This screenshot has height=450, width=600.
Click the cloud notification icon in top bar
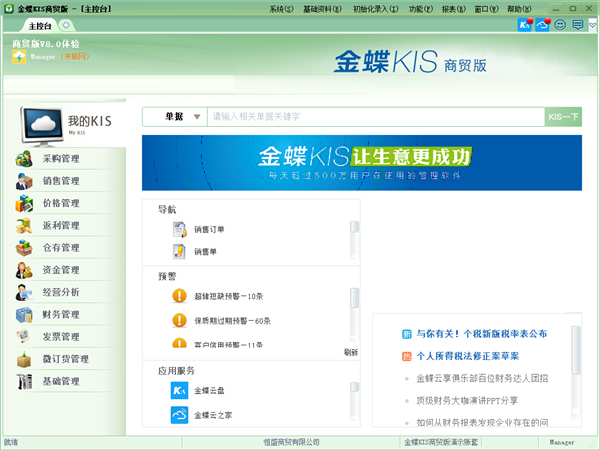tap(543, 24)
